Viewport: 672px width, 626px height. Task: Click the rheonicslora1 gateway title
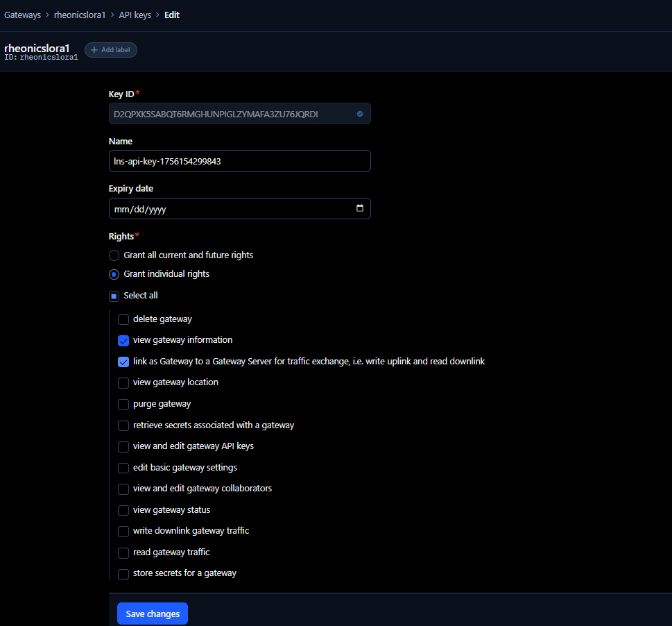[37, 48]
